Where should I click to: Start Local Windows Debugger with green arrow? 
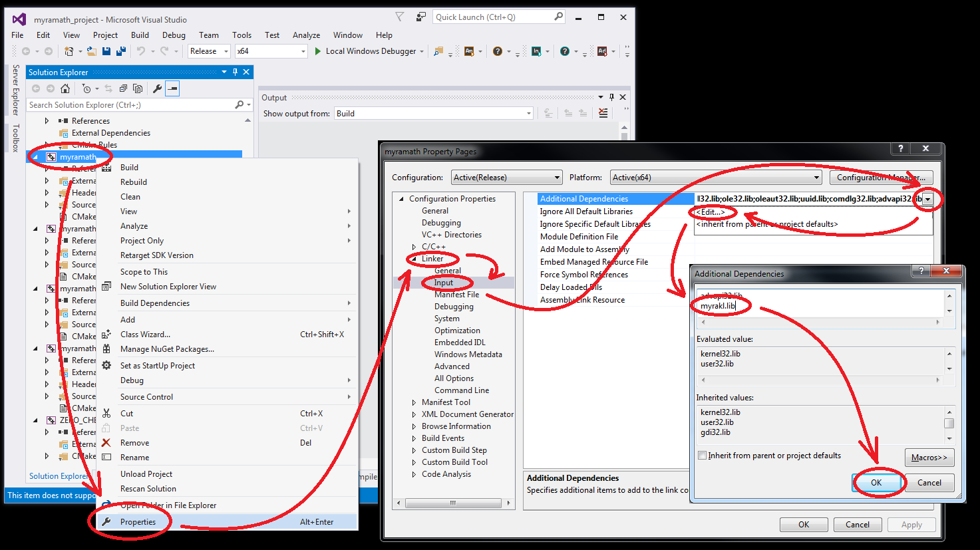(x=318, y=51)
